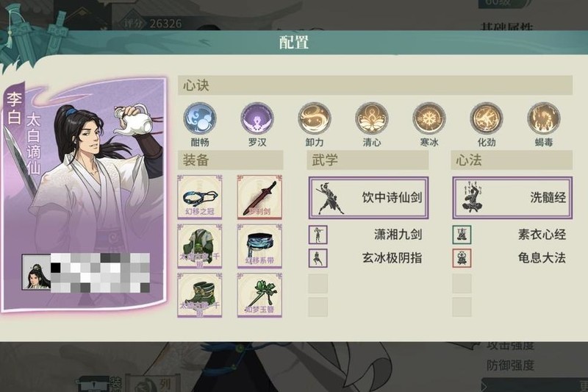Image resolution: width=588 pixels, height=392 pixels.
Task: Click the 李白 character portrait card
Action: [x=85, y=194]
